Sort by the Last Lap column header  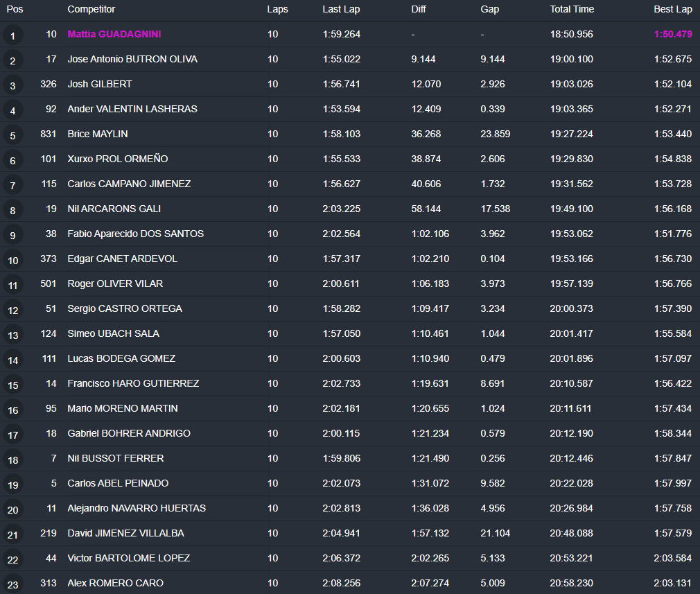[341, 9]
